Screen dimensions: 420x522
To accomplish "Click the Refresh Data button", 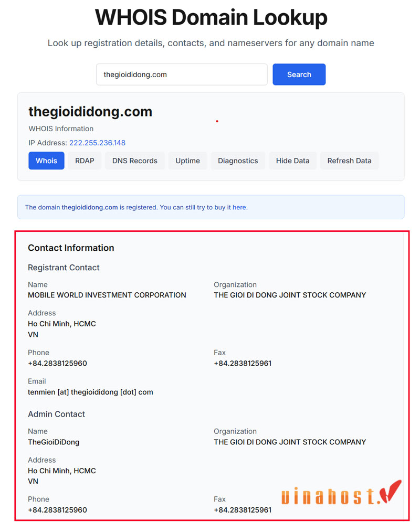I will pyautogui.click(x=349, y=161).
